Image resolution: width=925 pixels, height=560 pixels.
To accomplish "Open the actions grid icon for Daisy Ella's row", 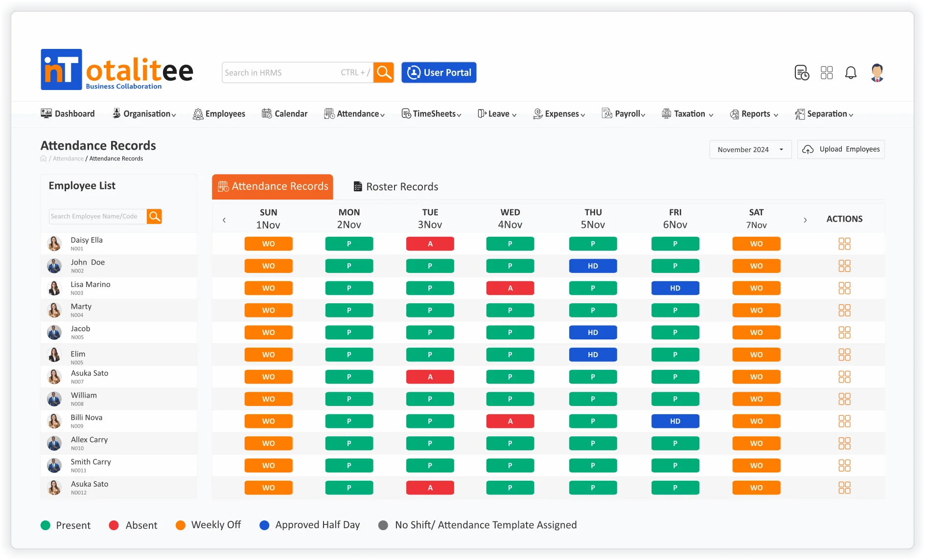I will [845, 244].
